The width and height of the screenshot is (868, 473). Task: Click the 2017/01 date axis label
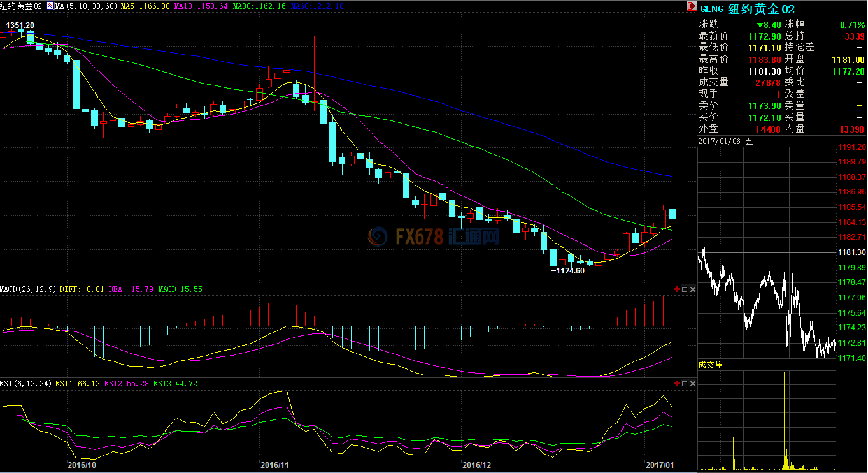[x=659, y=465]
